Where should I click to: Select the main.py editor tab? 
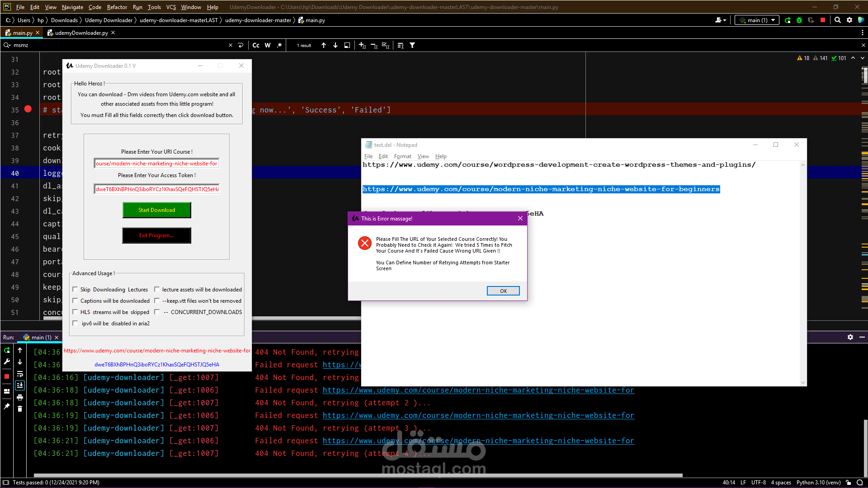pos(23,33)
